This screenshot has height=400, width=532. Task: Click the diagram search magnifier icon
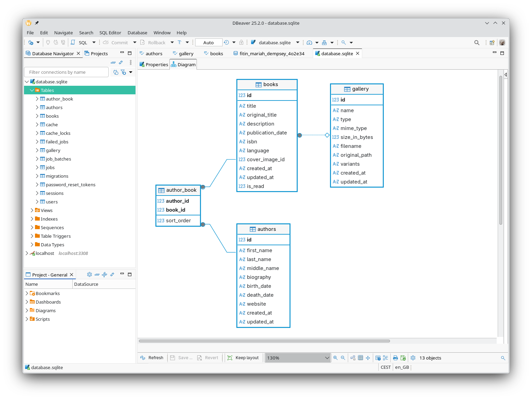click(x=503, y=358)
